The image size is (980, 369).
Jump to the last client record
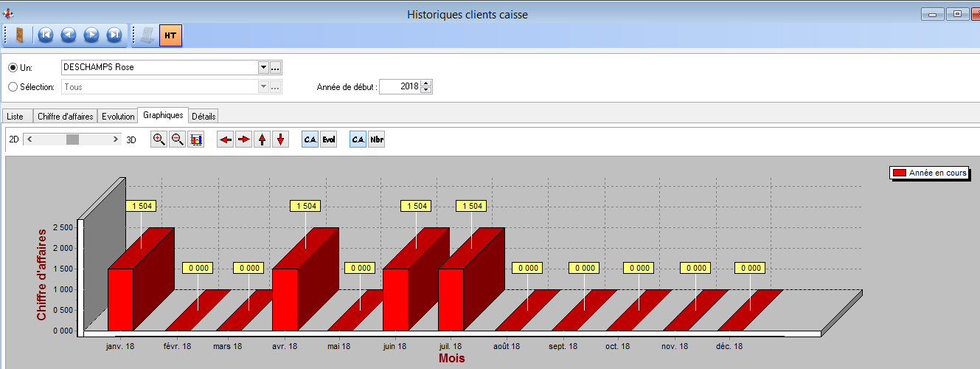114,35
